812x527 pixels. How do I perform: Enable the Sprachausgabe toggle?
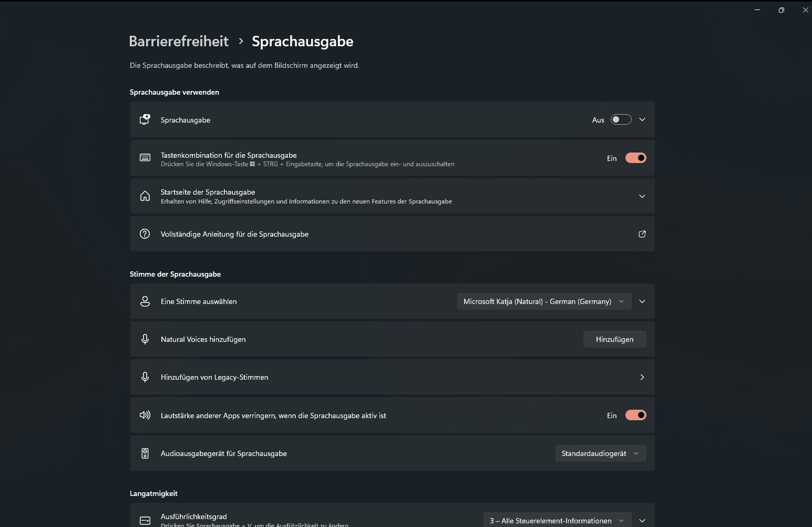[621, 119]
